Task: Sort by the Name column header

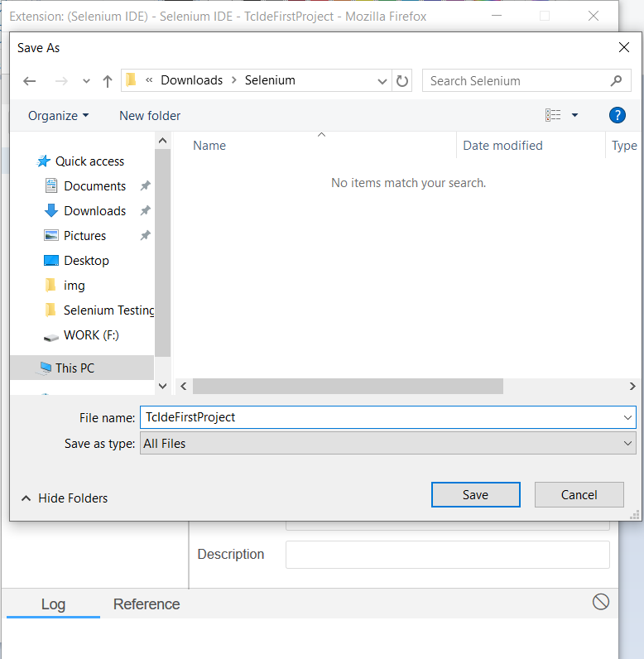Action: pyautogui.click(x=209, y=146)
